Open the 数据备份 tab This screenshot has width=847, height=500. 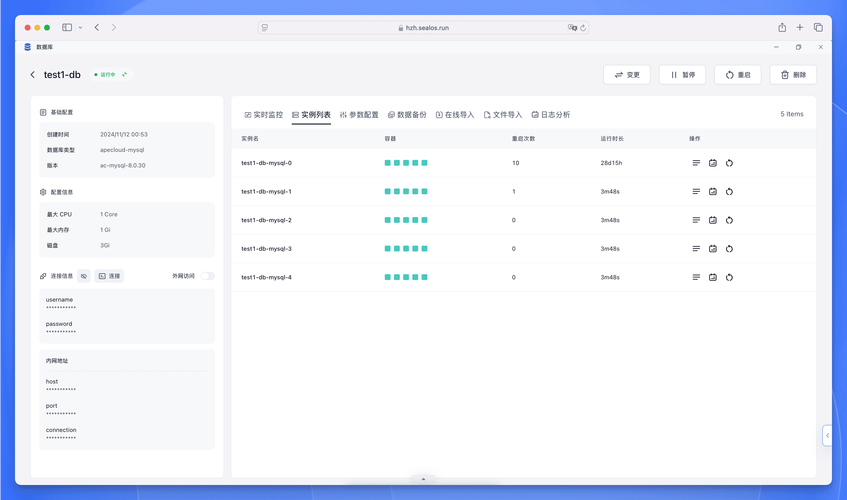tap(407, 115)
